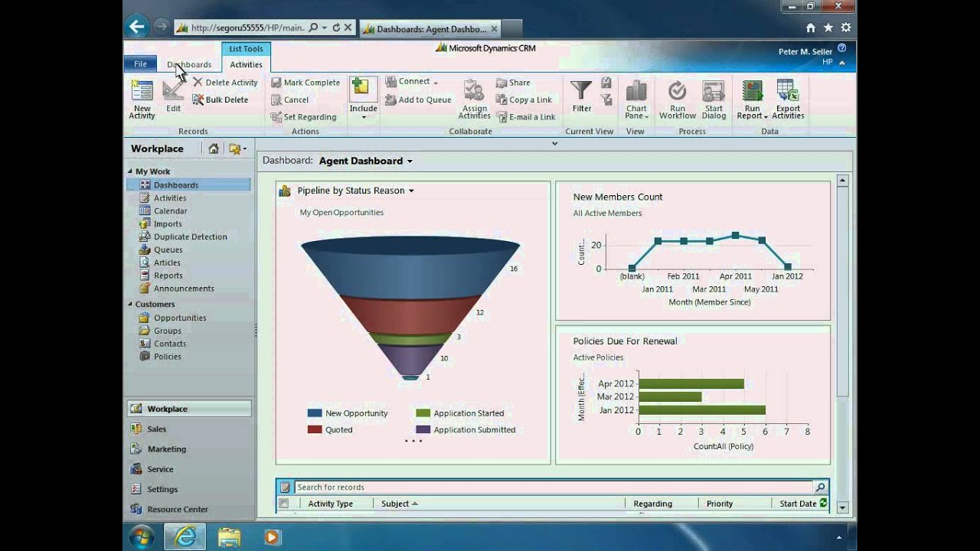
Task: Tick the select-all checkbox in activity grid
Action: 284,504
